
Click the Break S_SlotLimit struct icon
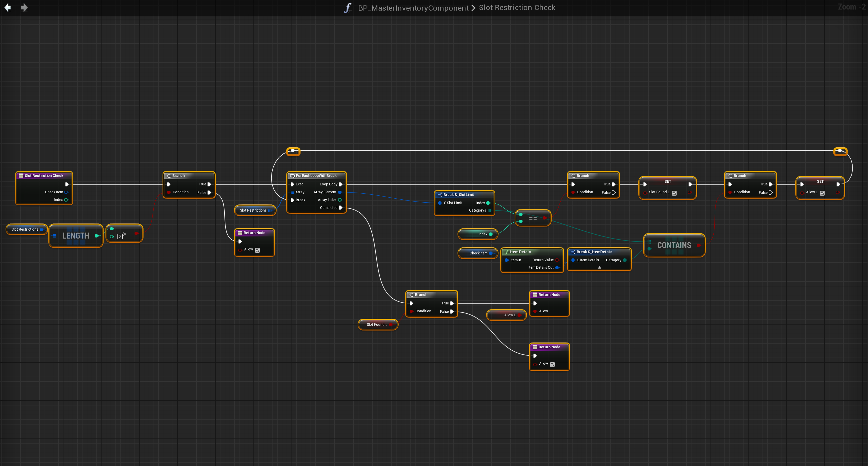pos(439,195)
